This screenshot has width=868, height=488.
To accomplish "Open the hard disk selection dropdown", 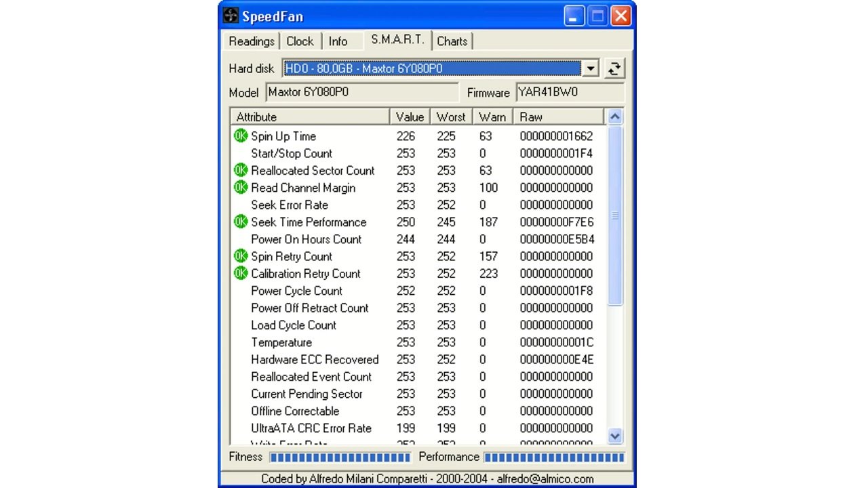I will (591, 68).
